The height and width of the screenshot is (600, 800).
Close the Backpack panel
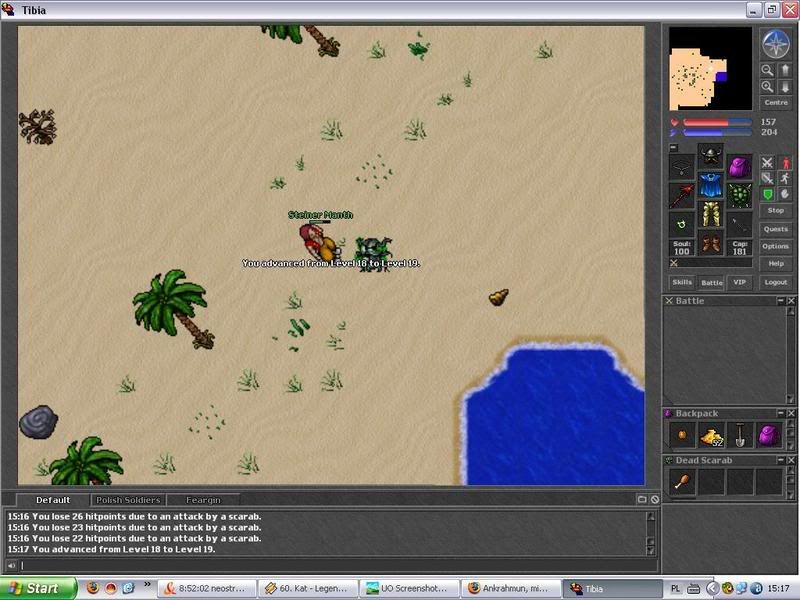click(x=791, y=413)
